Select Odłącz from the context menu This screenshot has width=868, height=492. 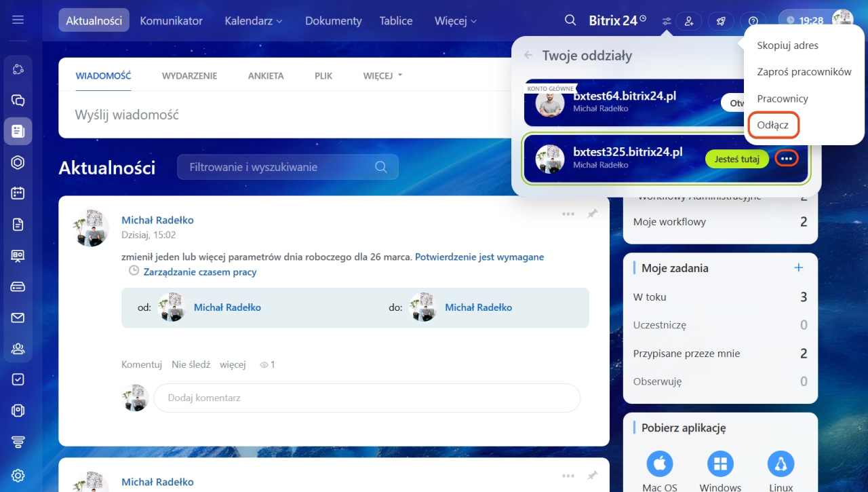773,126
